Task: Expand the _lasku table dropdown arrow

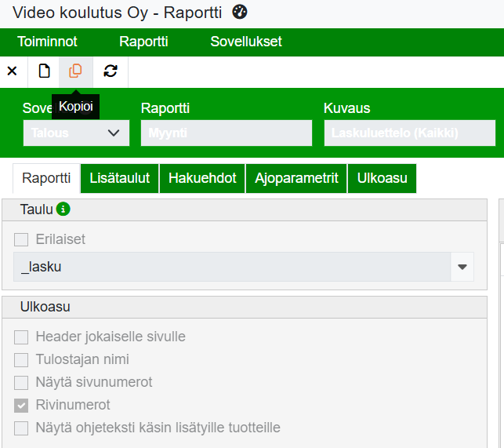Action: 462,267
